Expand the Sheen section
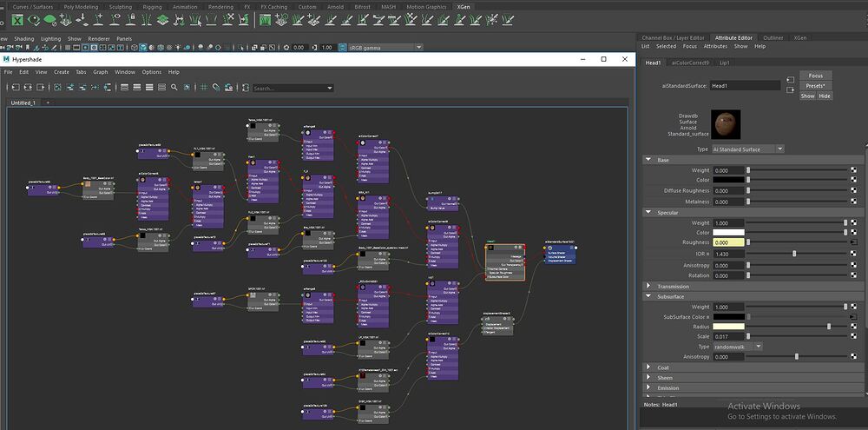 click(648, 377)
